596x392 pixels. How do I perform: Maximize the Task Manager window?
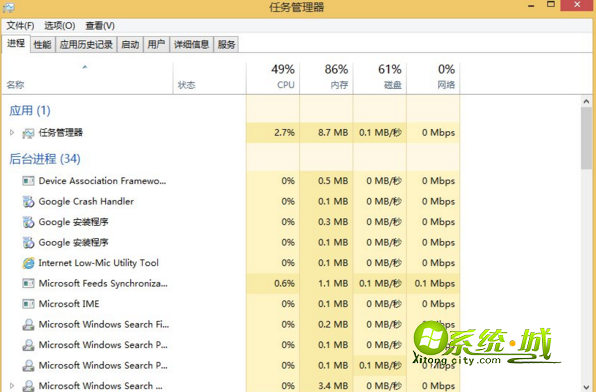[x=551, y=5]
